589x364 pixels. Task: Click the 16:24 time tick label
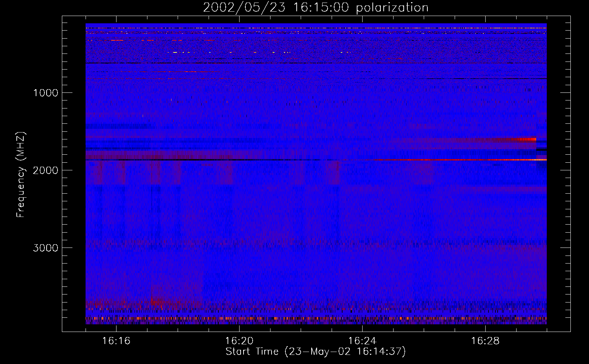362,341
